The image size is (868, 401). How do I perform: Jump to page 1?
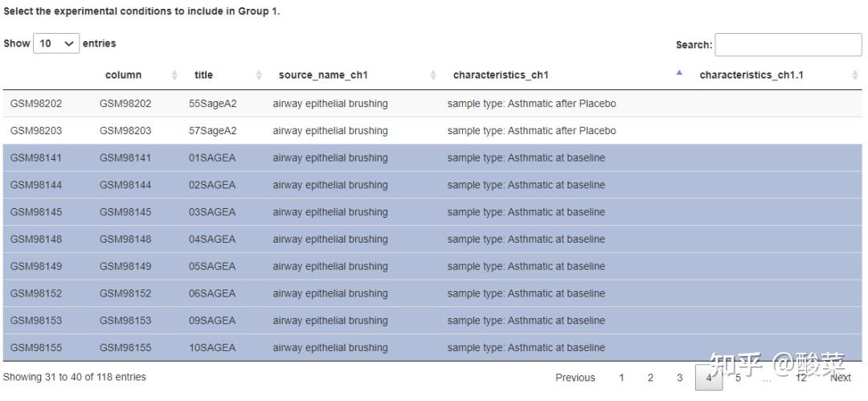point(621,378)
